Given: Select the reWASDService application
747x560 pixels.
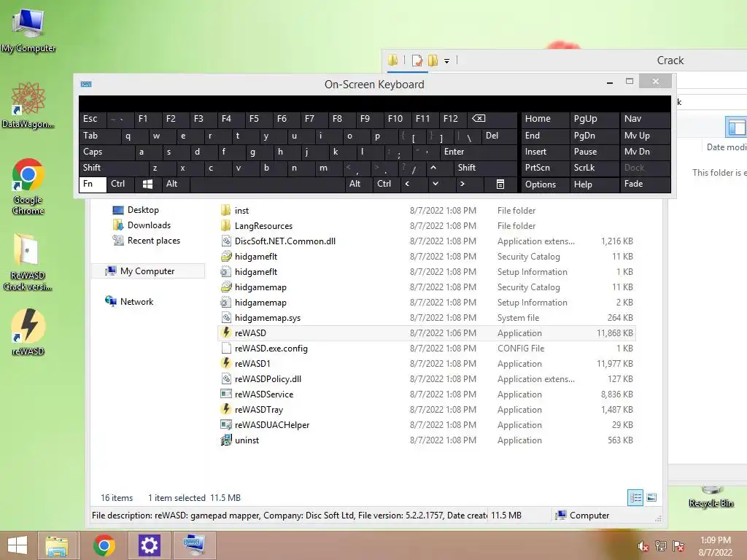Looking at the screenshot, I should 427,394.
